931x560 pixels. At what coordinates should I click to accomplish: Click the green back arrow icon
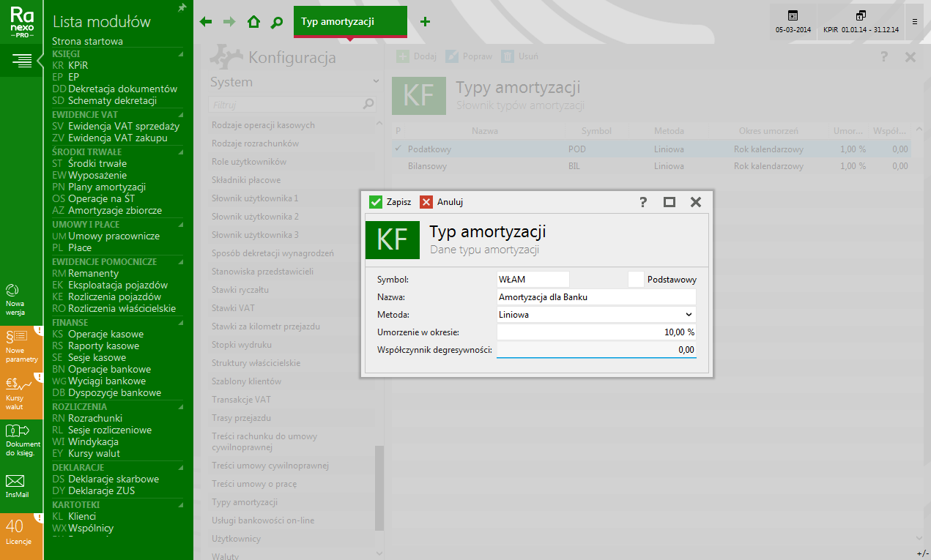click(x=206, y=22)
